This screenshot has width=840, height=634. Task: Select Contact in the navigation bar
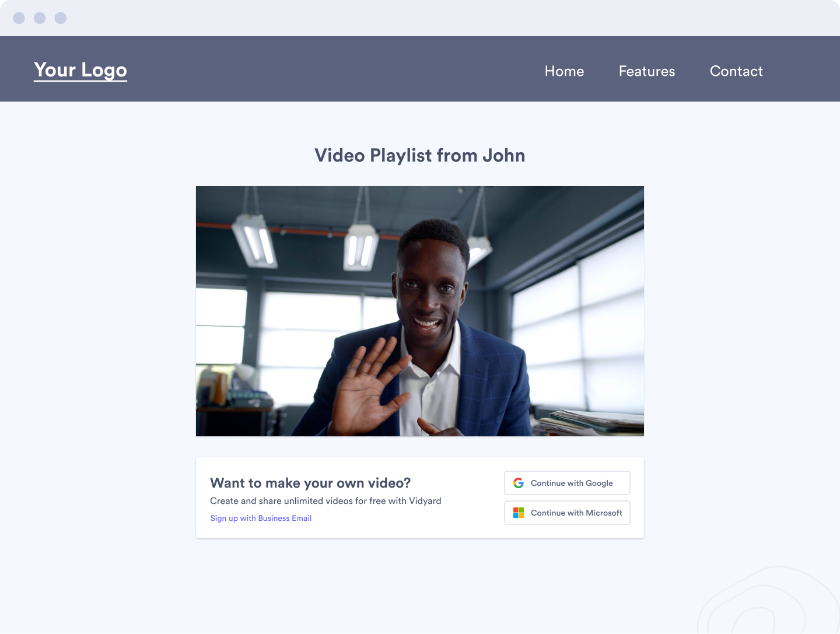[736, 71]
